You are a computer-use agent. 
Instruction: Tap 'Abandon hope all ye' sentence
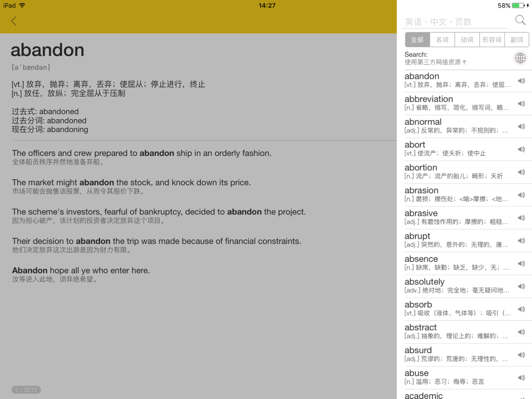81,270
